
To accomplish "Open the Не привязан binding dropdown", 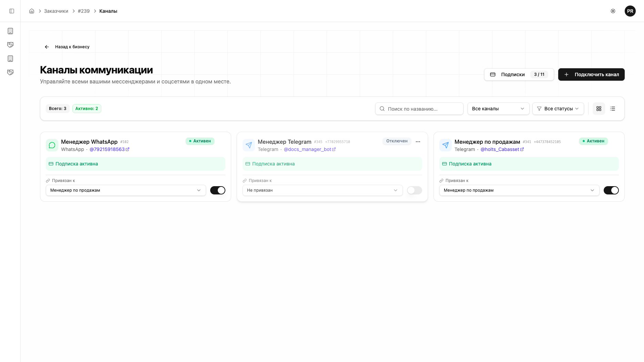I will click(322, 190).
